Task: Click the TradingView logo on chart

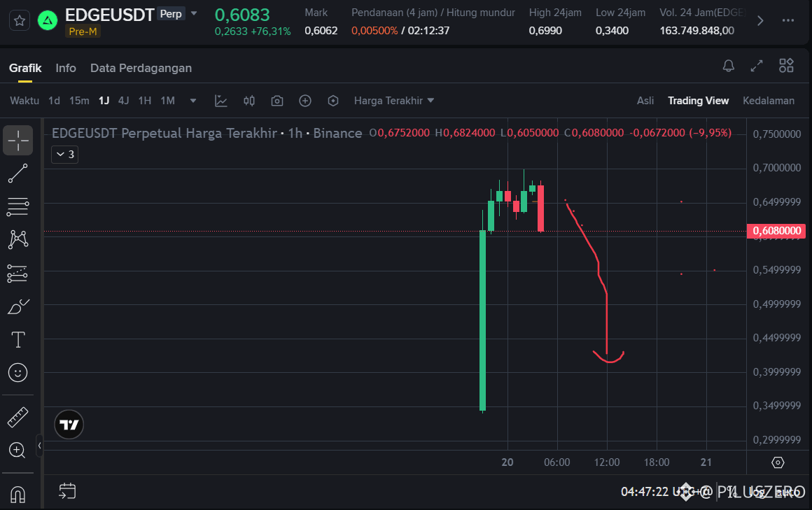Action: (69, 425)
